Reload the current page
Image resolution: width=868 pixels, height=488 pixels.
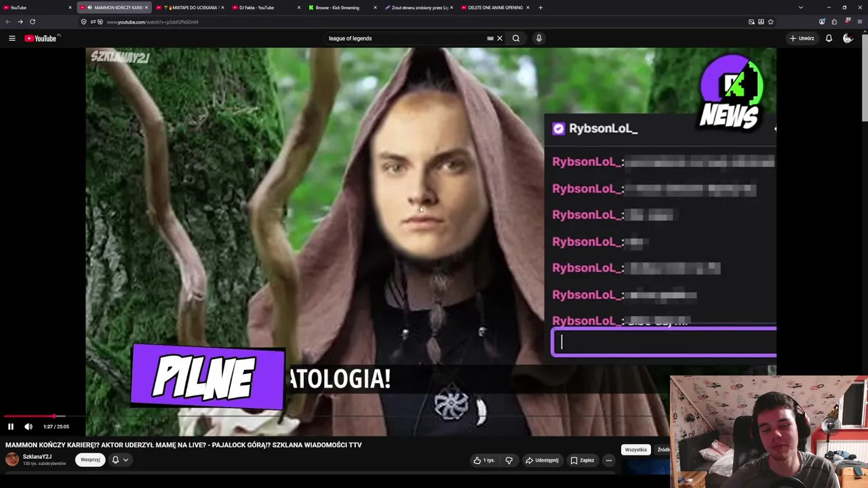tap(32, 22)
